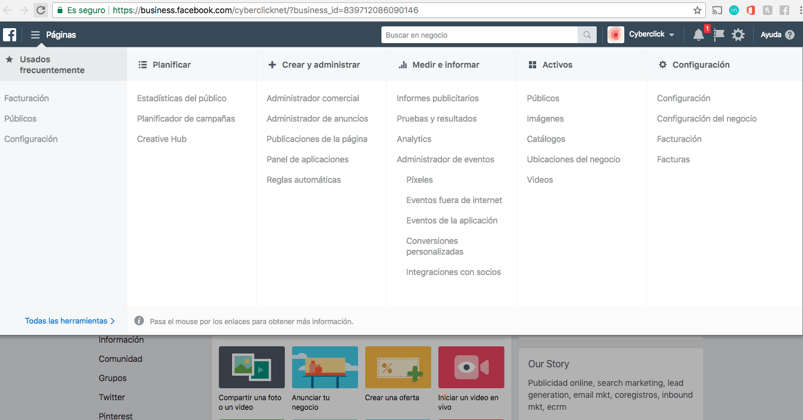
Task: Open Estadísticas del público
Action: [x=181, y=98]
